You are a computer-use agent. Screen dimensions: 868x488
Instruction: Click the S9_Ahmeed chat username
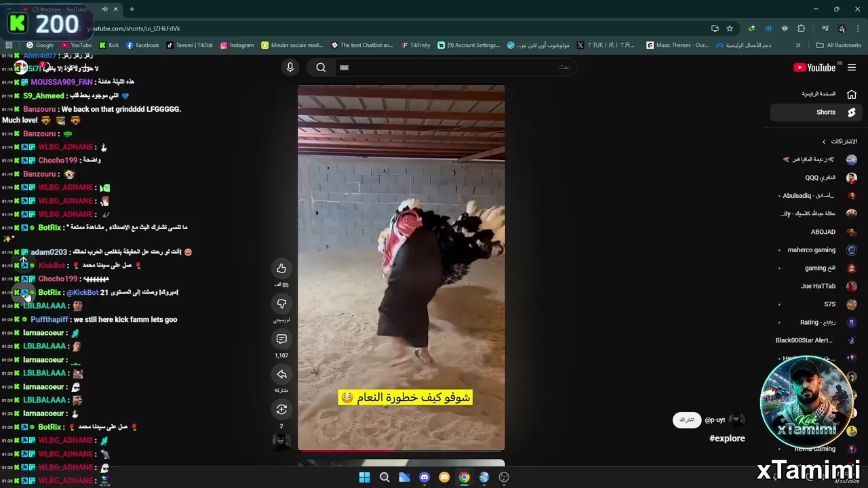pyautogui.click(x=43, y=96)
